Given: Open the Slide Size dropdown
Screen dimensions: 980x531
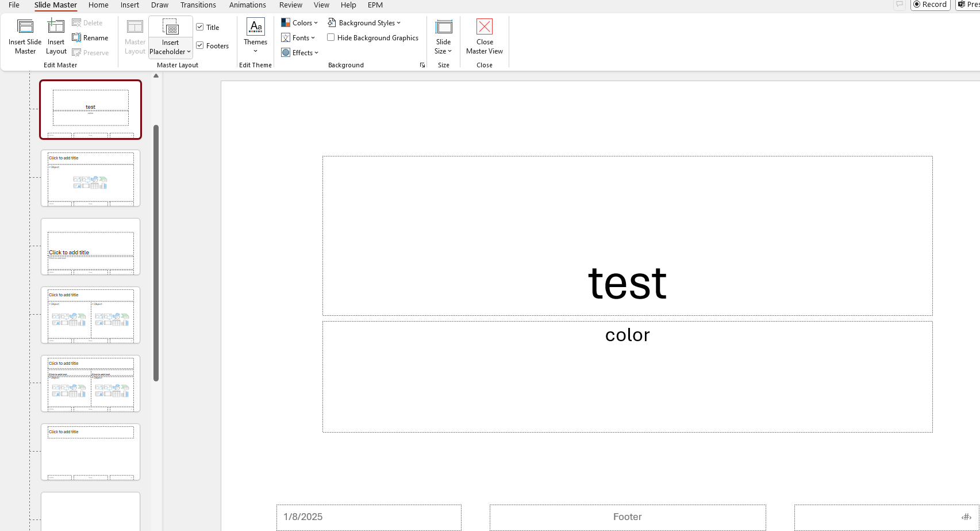Looking at the screenshot, I should [443, 37].
